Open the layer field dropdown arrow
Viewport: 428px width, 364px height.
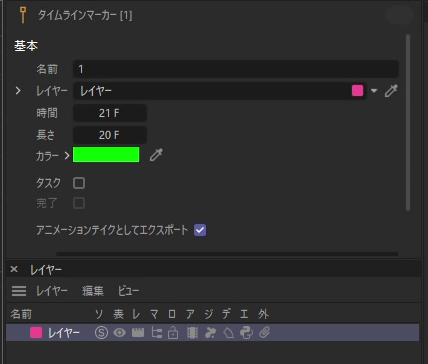click(374, 91)
